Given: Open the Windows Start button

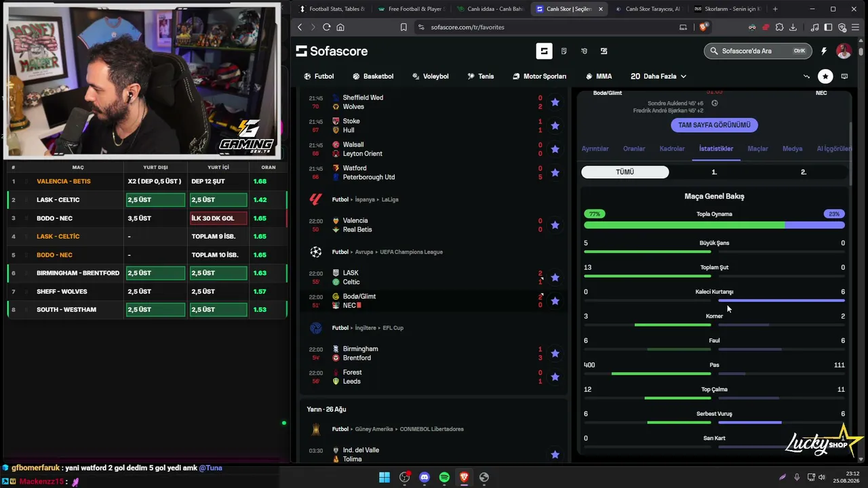Looking at the screenshot, I should coord(384,477).
